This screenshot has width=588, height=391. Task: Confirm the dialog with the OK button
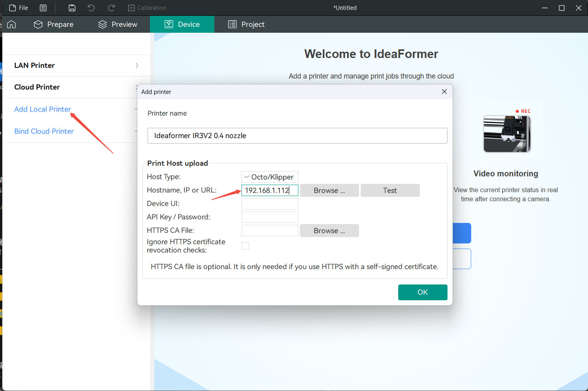pos(423,292)
